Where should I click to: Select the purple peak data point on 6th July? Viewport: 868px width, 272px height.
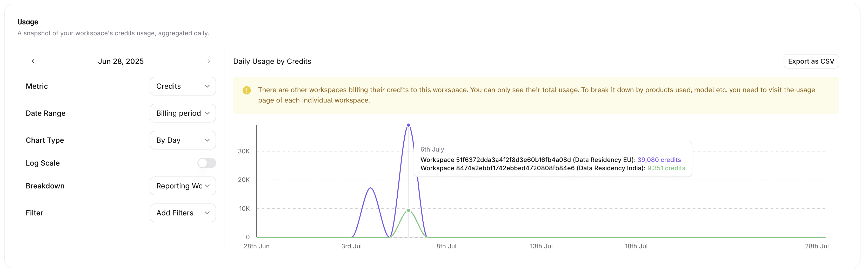408,125
